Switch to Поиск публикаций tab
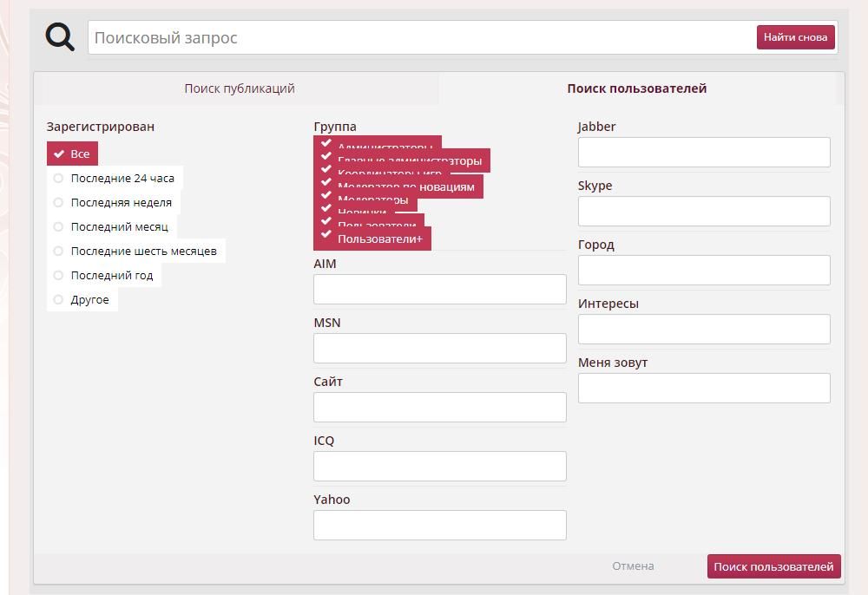Viewport: 868px width, 595px height. click(x=239, y=88)
